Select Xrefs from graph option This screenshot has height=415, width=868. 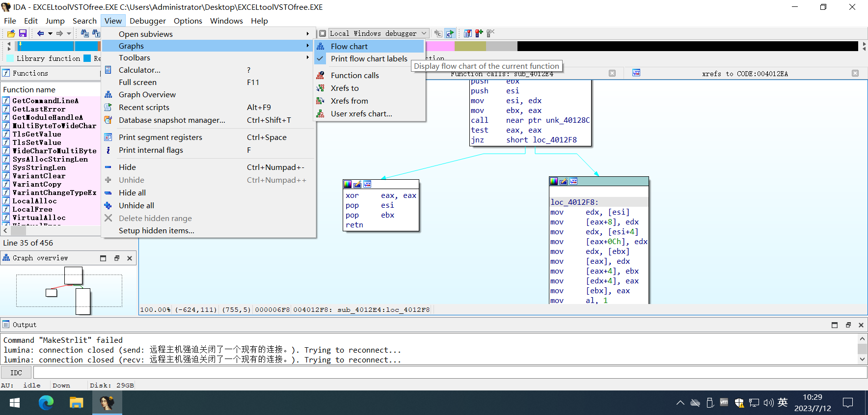(369, 101)
